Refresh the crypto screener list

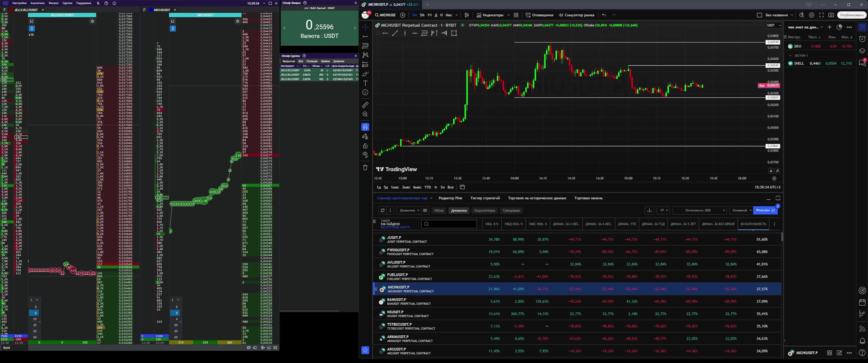pyautogui.click(x=383, y=210)
